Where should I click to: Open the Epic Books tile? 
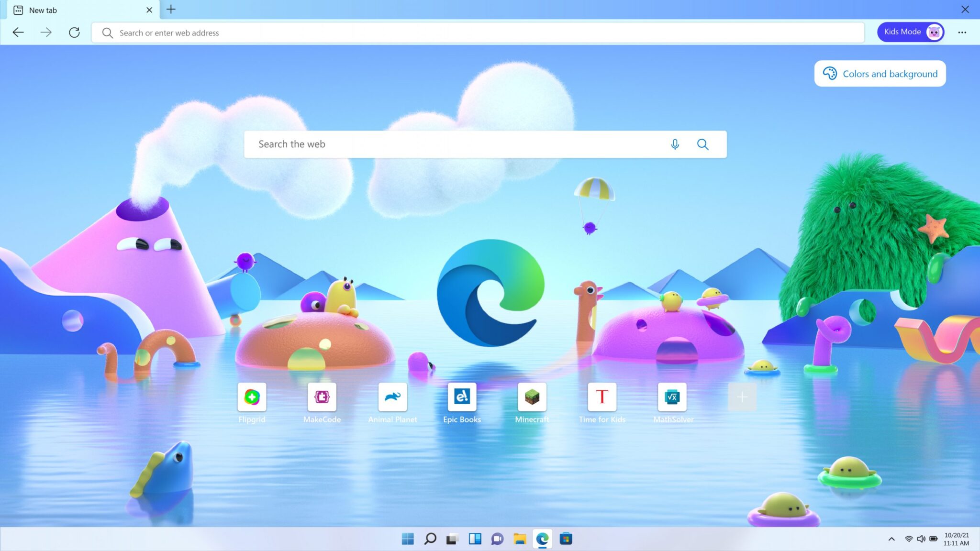(x=461, y=397)
